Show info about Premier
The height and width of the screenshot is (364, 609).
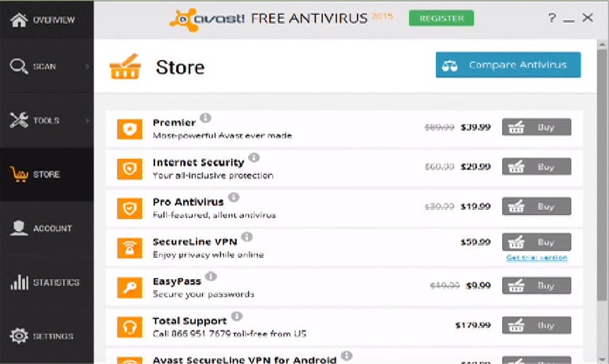tap(205, 118)
